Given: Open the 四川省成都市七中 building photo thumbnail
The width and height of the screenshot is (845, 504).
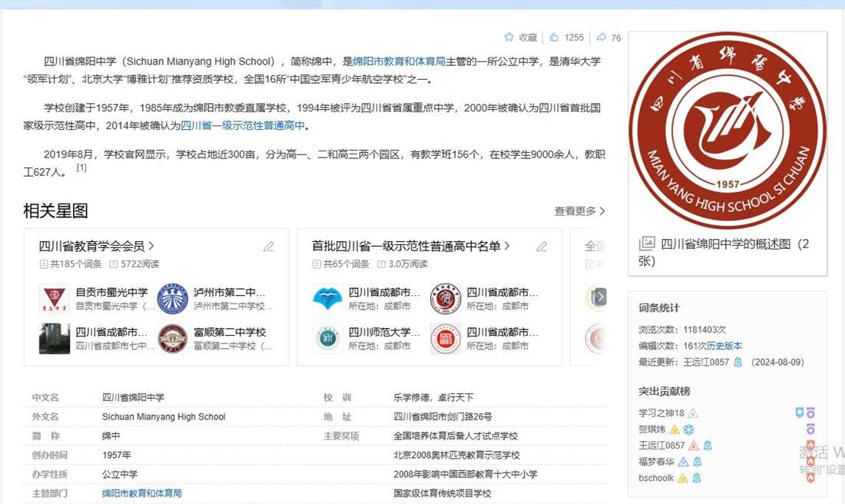Looking at the screenshot, I should click(55, 339).
